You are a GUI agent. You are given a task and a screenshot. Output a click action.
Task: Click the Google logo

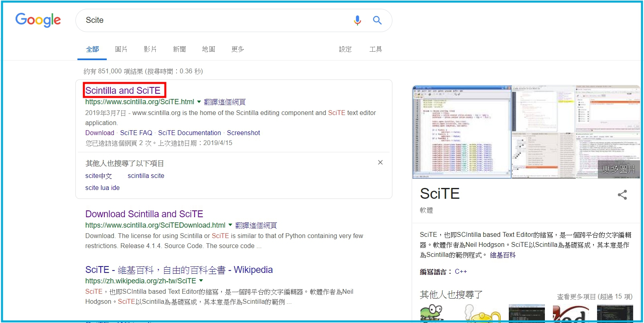(38, 20)
